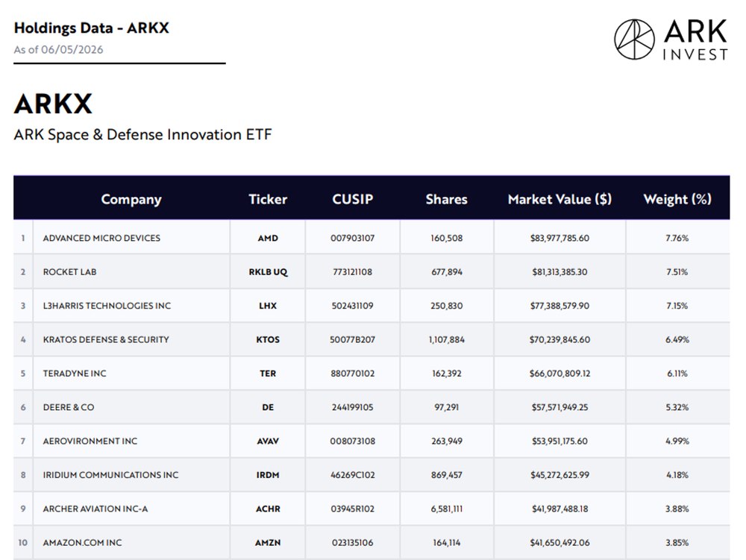This screenshot has height=560, width=746.
Task: Select the Market Value ($) column header
Action: (559, 199)
